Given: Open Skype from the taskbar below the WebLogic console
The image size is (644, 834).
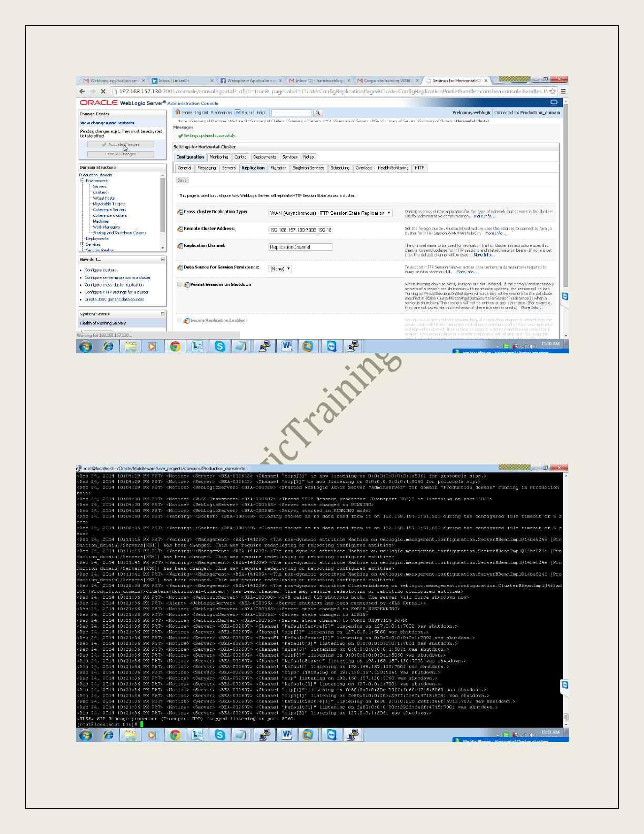Looking at the screenshot, I should click(x=220, y=346).
